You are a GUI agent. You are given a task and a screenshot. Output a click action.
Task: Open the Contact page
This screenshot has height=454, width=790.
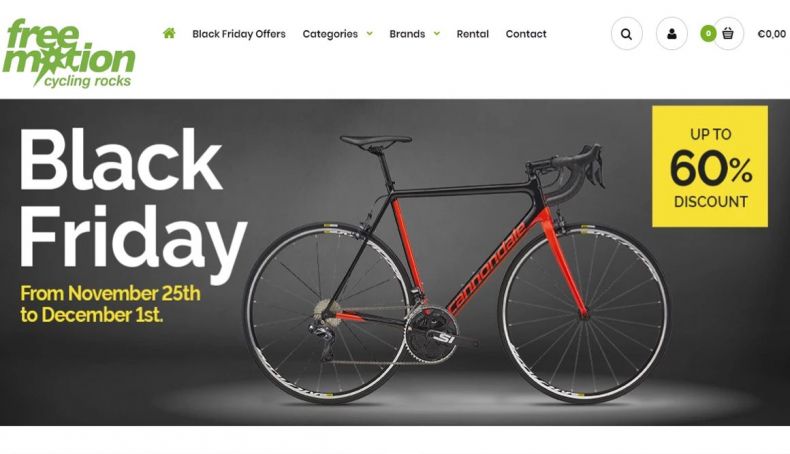pos(526,34)
